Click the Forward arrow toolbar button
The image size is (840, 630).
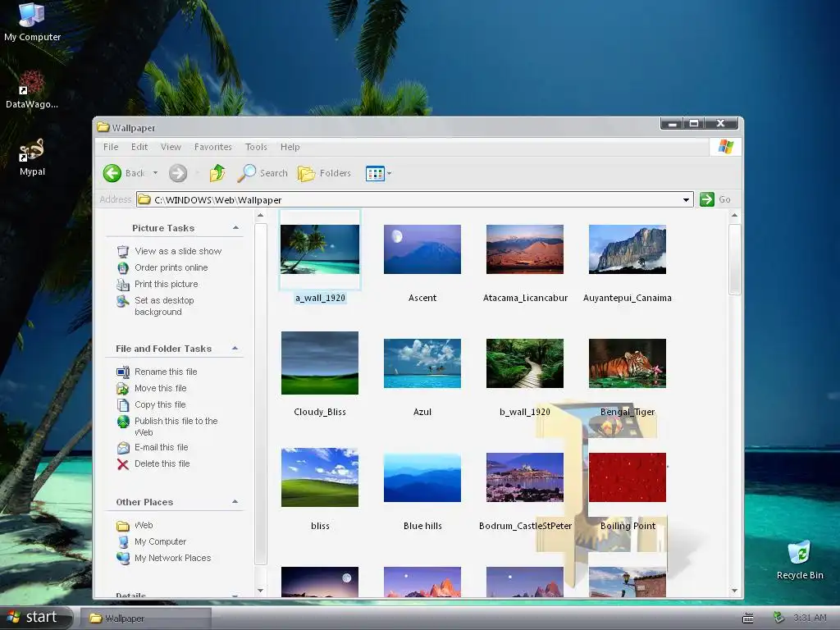point(178,173)
